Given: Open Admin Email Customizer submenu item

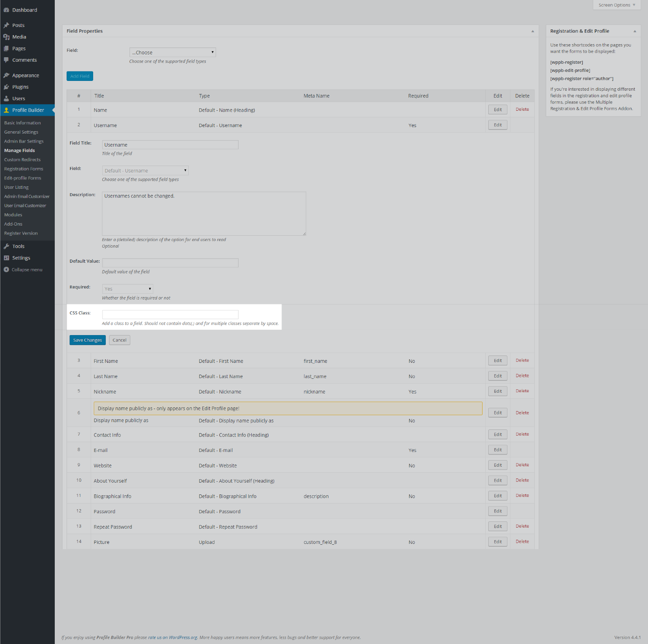Looking at the screenshot, I should [27, 197].
